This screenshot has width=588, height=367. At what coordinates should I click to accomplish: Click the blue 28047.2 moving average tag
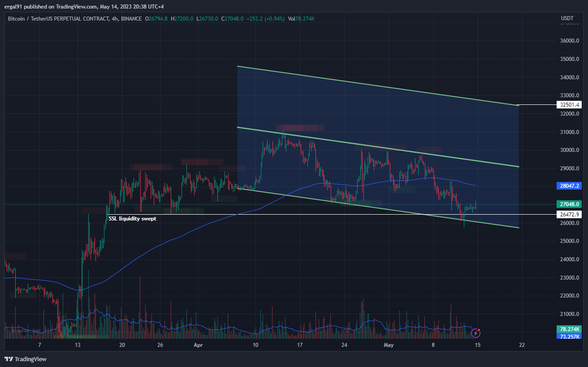(569, 185)
